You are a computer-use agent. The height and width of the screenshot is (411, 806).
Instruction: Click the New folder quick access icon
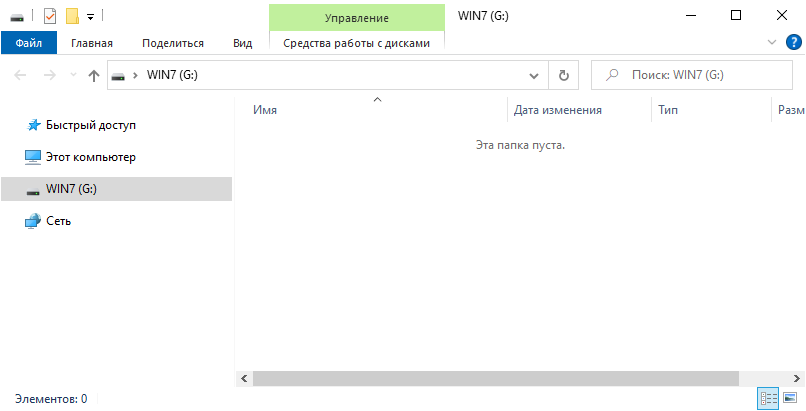pos(72,16)
